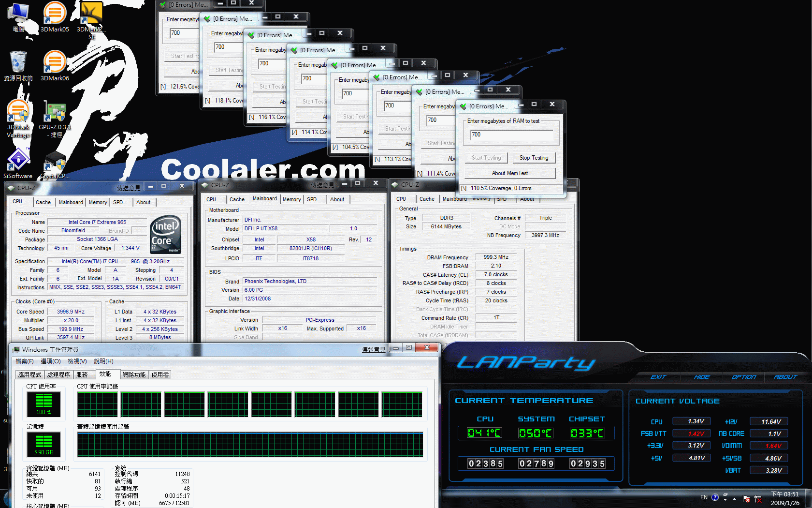Open the SiSoftware Sandra desktop icon
The image size is (812, 508).
click(18, 164)
